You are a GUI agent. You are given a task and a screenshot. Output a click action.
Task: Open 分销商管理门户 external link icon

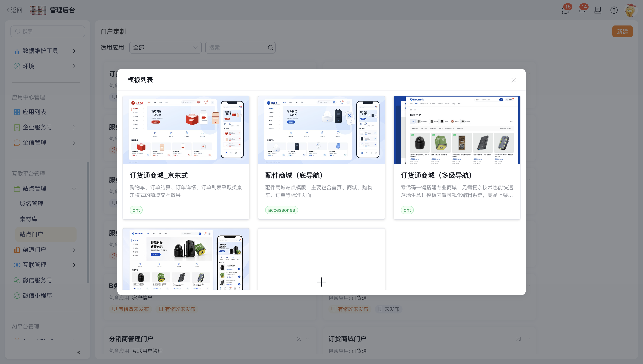(299, 339)
